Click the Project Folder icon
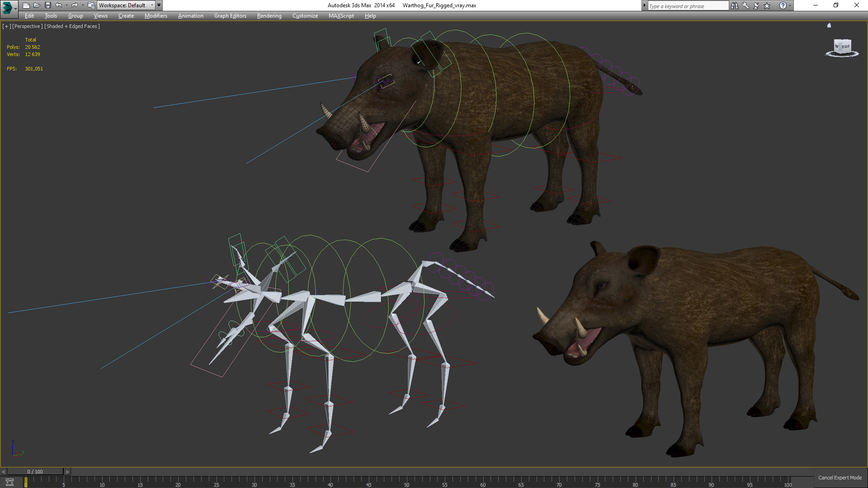The width and height of the screenshot is (868, 488). coord(91,5)
